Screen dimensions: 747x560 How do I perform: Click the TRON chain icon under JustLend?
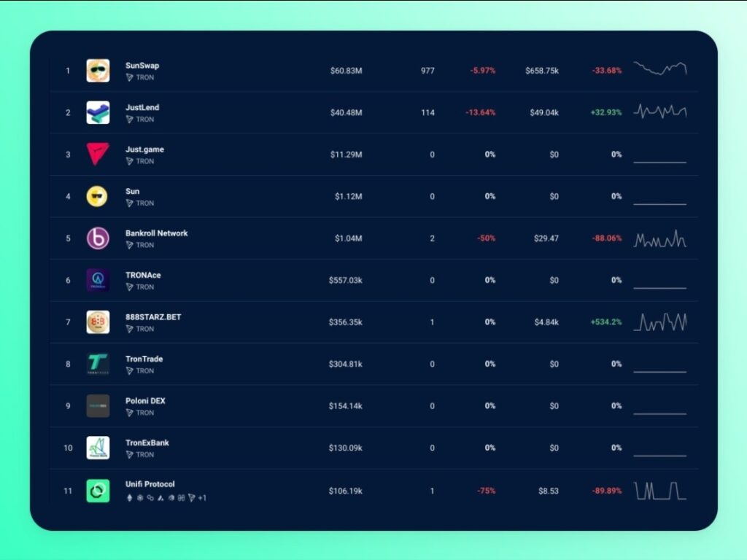(x=129, y=119)
